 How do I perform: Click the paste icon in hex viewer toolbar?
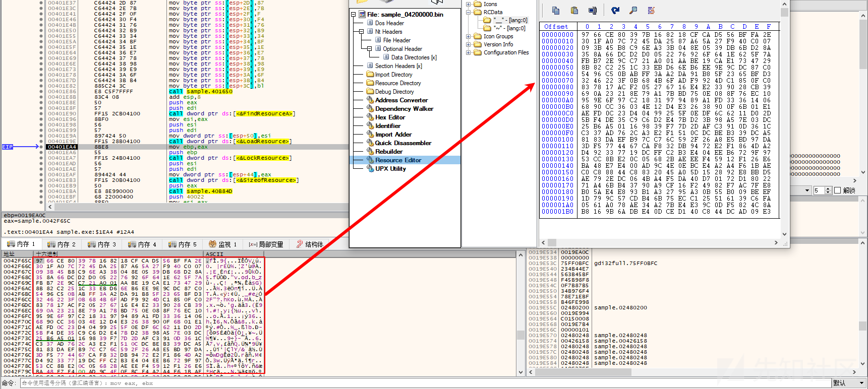(x=574, y=10)
